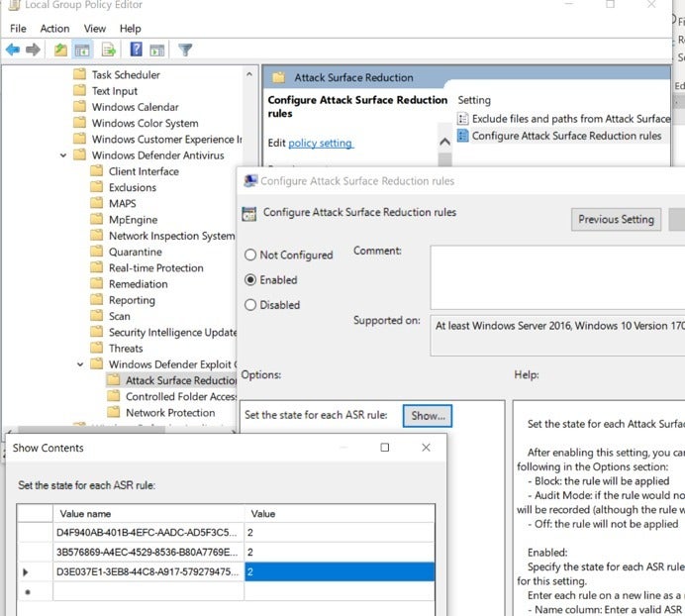Select Text Input in the tree
Screen dimensions: 685x616
115,91
